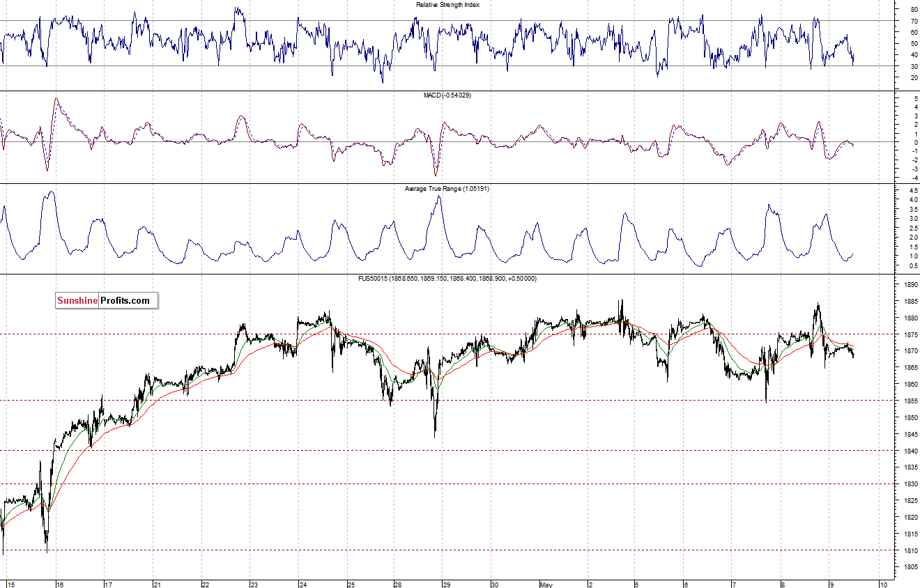
Task: Select the 1890 price axis label
Action: [x=910, y=285]
